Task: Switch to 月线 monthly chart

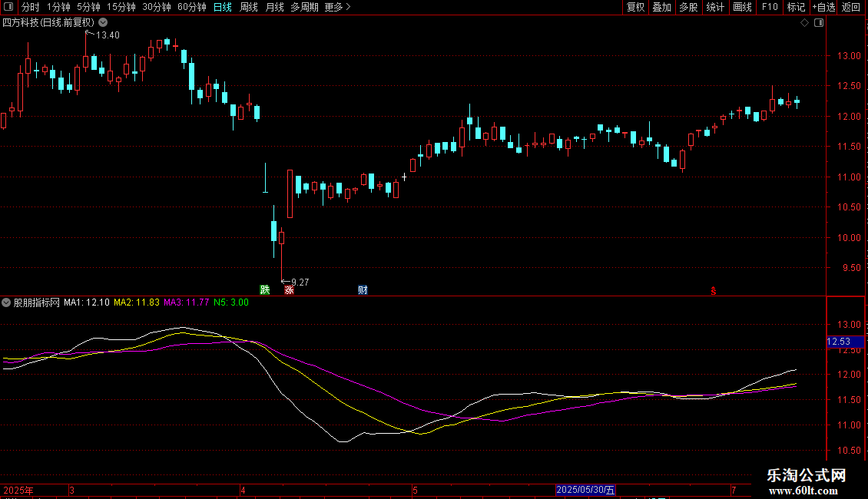Action: [274, 7]
